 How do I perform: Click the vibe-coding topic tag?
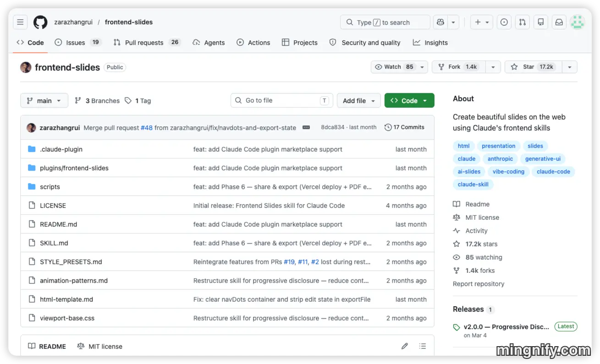pyautogui.click(x=508, y=172)
